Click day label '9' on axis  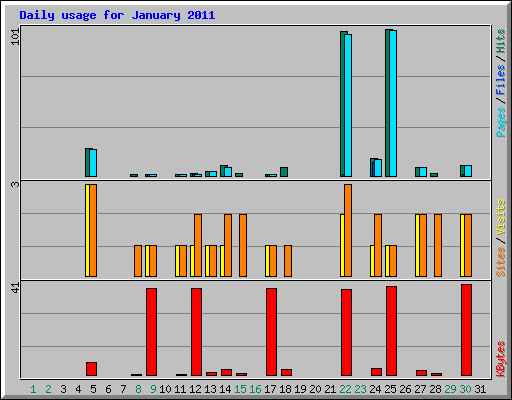153,389
